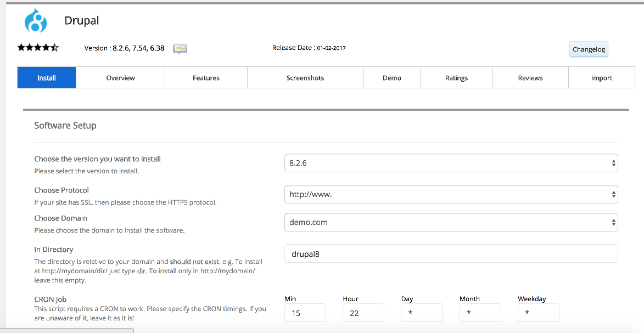
Task: Click the CRON Month input field
Action: (x=480, y=313)
